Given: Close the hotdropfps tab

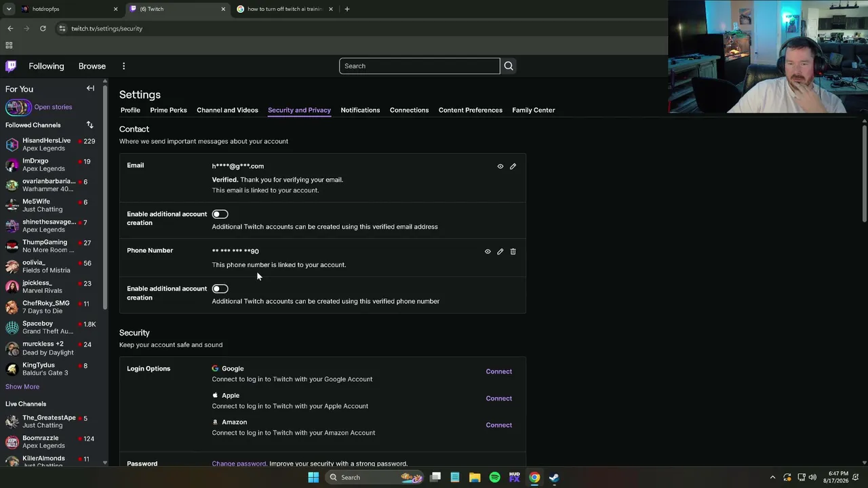Looking at the screenshot, I should pyautogui.click(x=115, y=9).
